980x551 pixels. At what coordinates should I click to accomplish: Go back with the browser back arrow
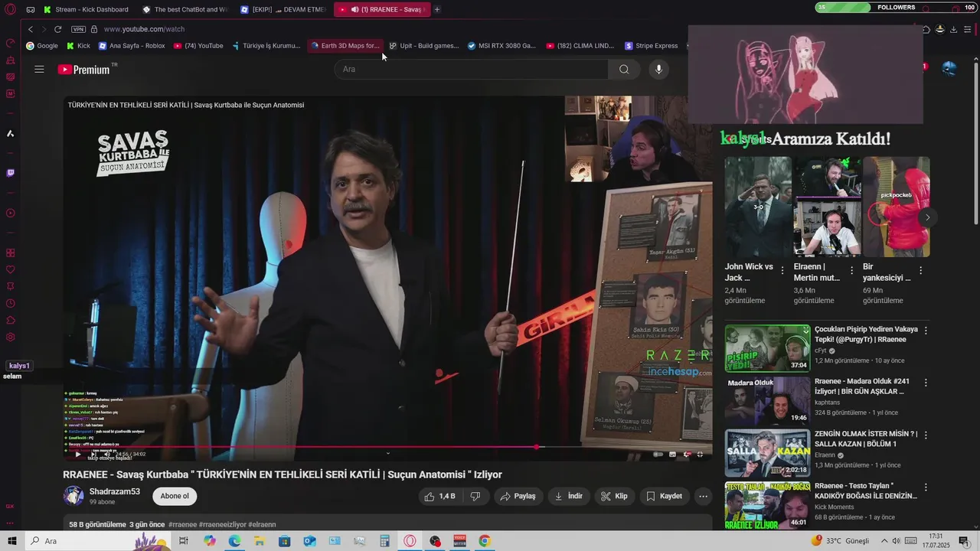point(31,29)
